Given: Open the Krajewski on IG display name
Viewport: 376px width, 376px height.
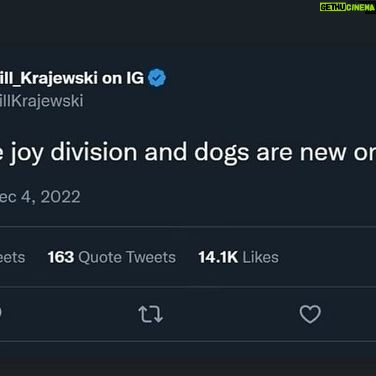Looking at the screenshot, I should [72, 78].
